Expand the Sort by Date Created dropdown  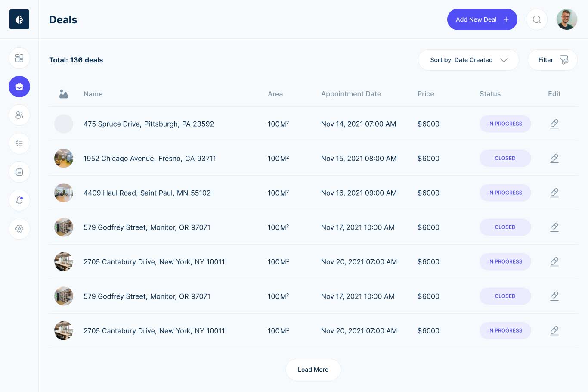[x=468, y=60]
